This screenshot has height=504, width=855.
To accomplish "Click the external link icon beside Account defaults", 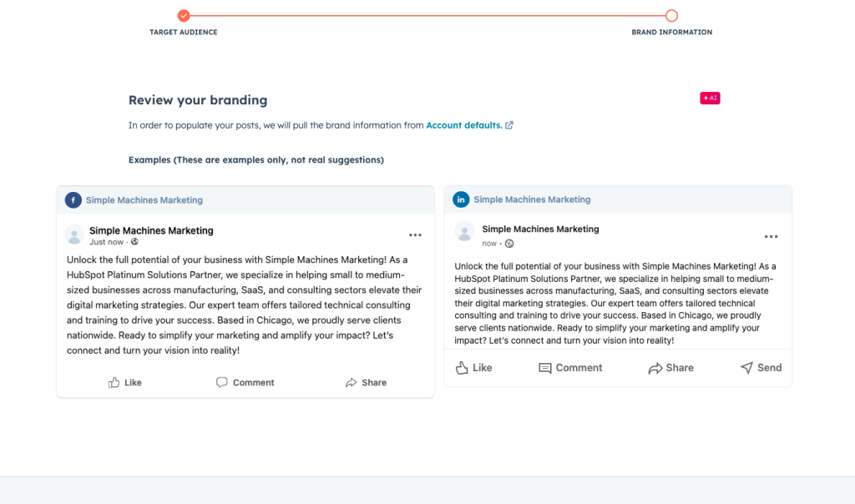I will [x=509, y=126].
